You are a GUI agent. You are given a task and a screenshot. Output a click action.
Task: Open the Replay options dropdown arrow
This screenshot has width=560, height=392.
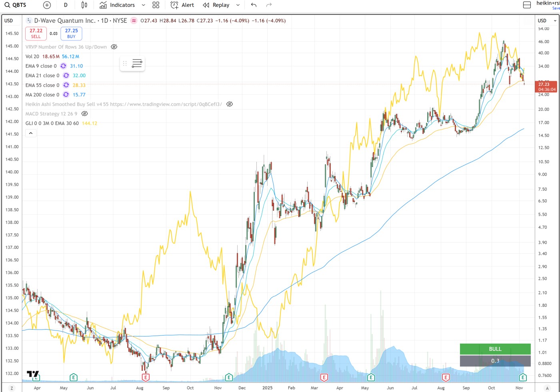(x=238, y=5)
